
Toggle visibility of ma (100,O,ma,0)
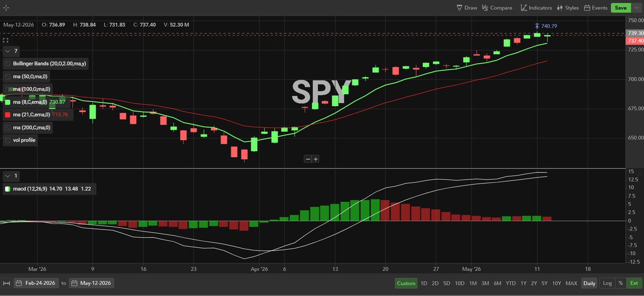[x=8, y=90]
